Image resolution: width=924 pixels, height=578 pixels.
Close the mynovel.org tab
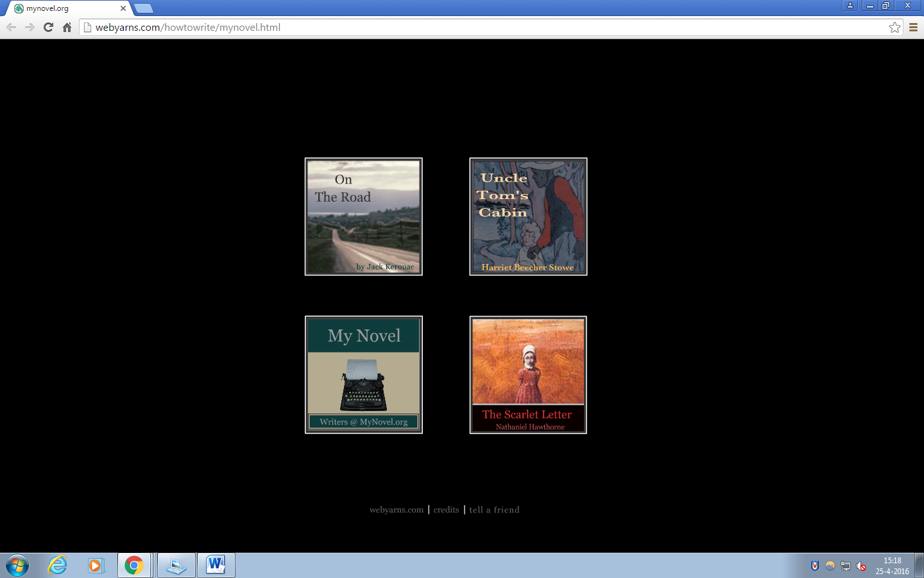point(123,8)
